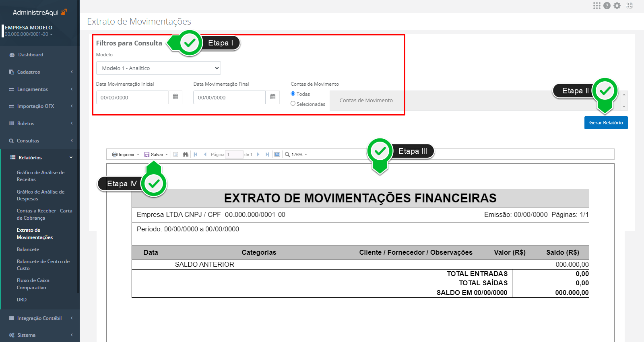This screenshot has width=644, height=342.
Task: Open the DRD report link
Action: (22, 300)
